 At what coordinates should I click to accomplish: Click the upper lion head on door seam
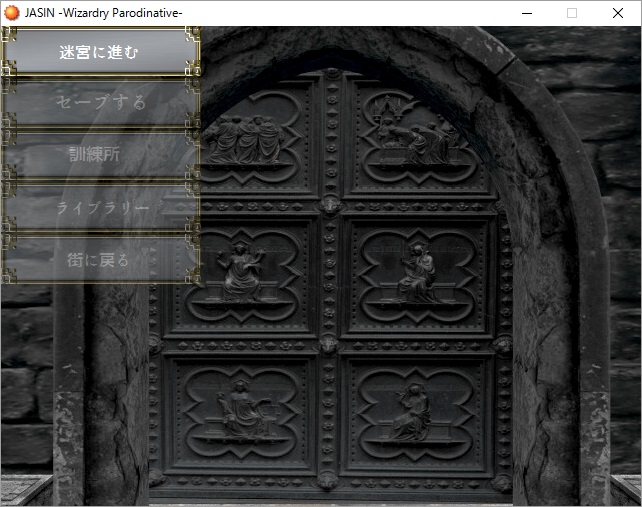point(330,205)
